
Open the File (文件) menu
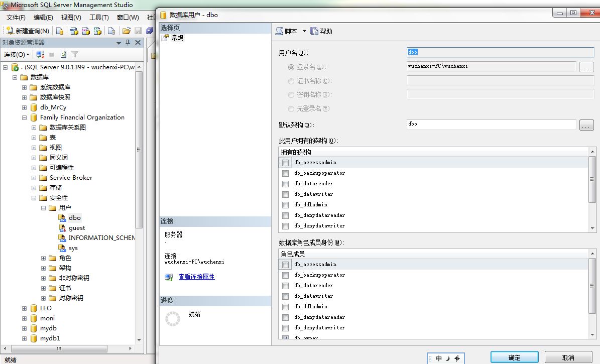(x=16, y=17)
